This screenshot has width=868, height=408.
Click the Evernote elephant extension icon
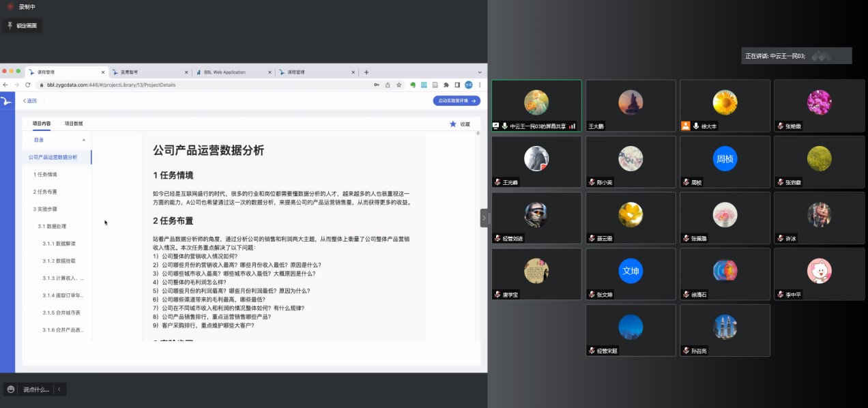[413, 85]
